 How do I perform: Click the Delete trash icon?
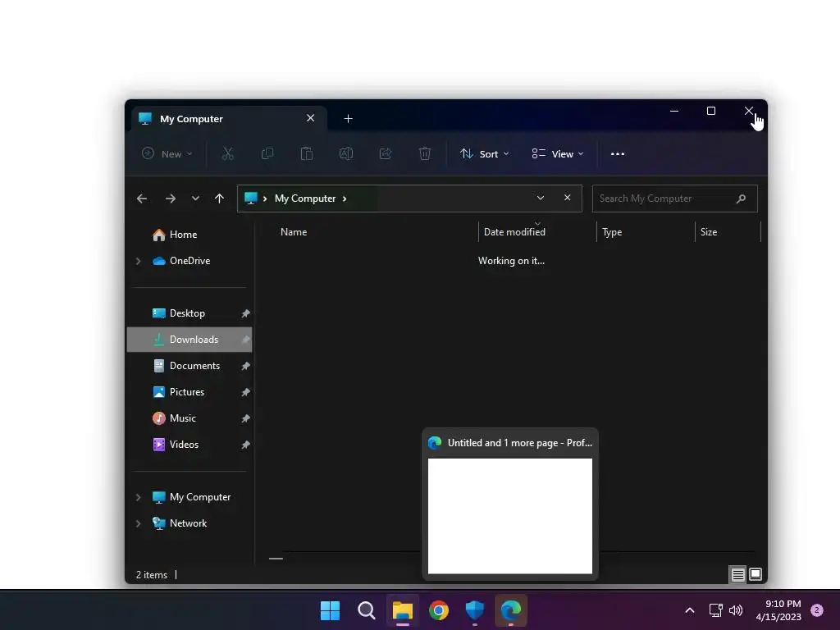pyautogui.click(x=425, y=153)
